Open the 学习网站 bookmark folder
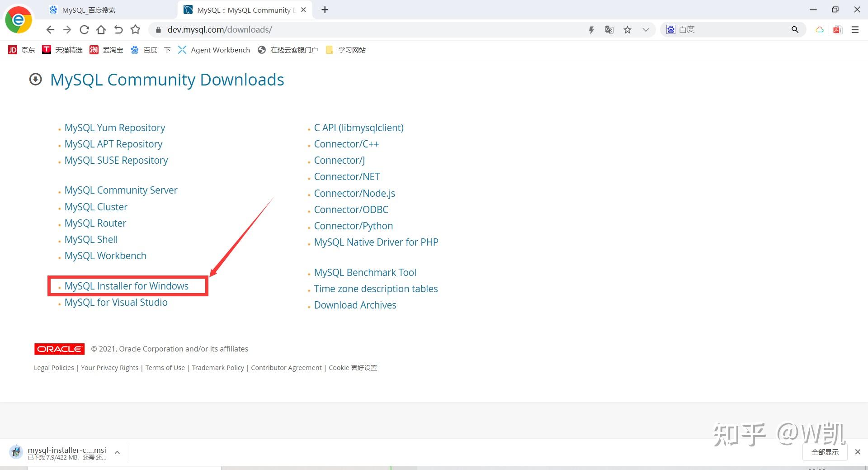 coord(346,50)
